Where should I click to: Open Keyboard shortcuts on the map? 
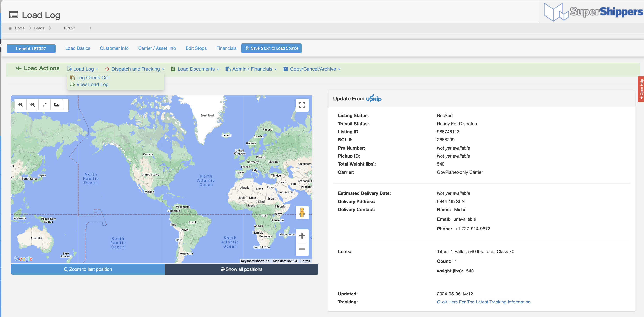(x=255, y=261)
